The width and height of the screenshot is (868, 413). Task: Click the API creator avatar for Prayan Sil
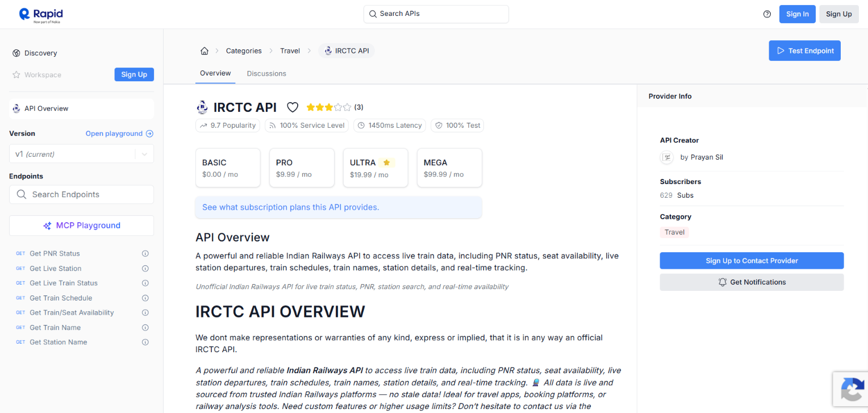coord(667,157)
